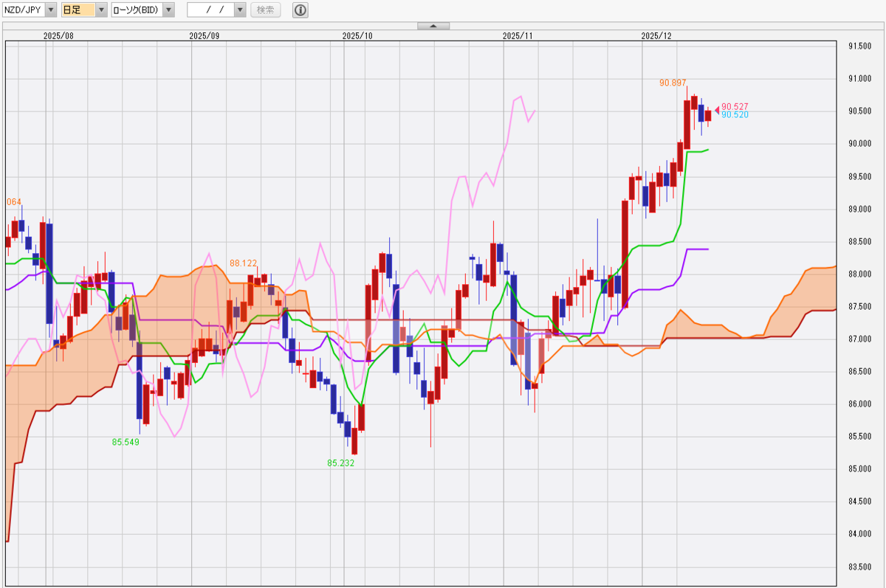Image resolution: width=886 pixels, height=588 pixels.
Task: Click the blue 90.520 price value
Action: tap(735, 115)
